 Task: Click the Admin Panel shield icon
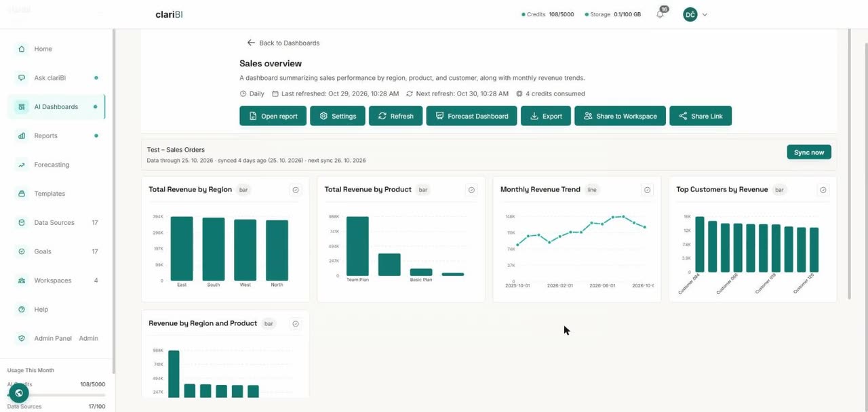(21, 338)
